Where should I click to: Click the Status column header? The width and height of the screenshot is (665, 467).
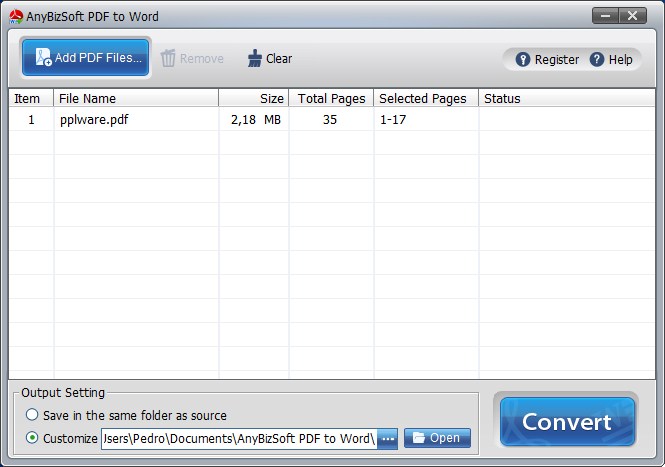tap(567, 98)
